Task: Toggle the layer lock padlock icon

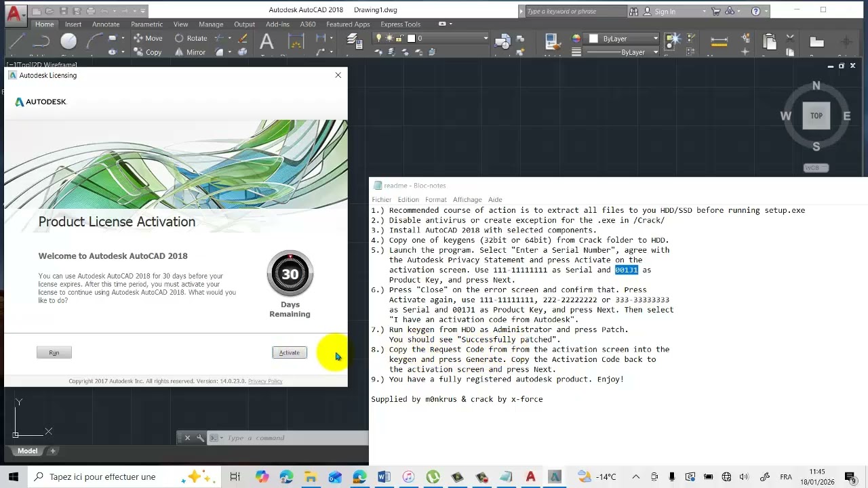Action: [x=400, y=39]
